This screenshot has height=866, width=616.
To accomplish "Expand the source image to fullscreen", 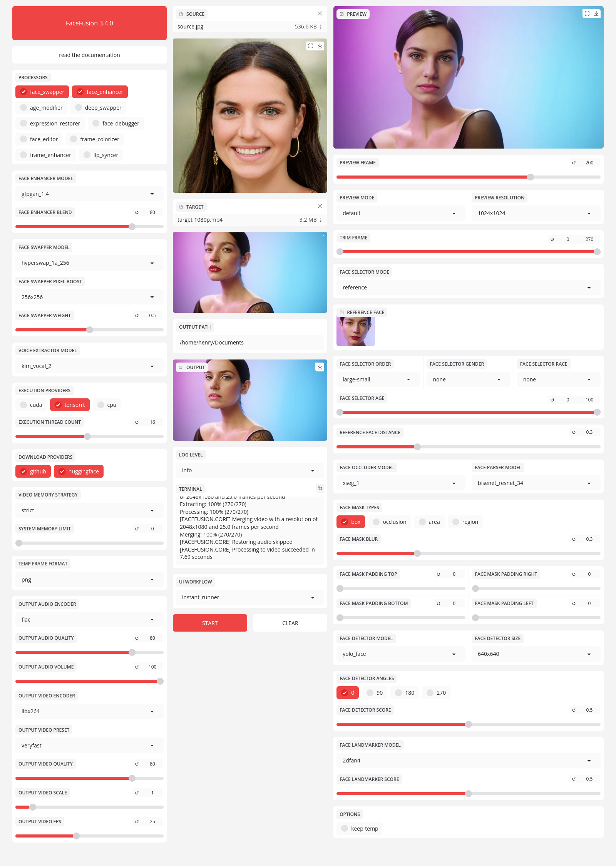I will [x=310, y=46].
